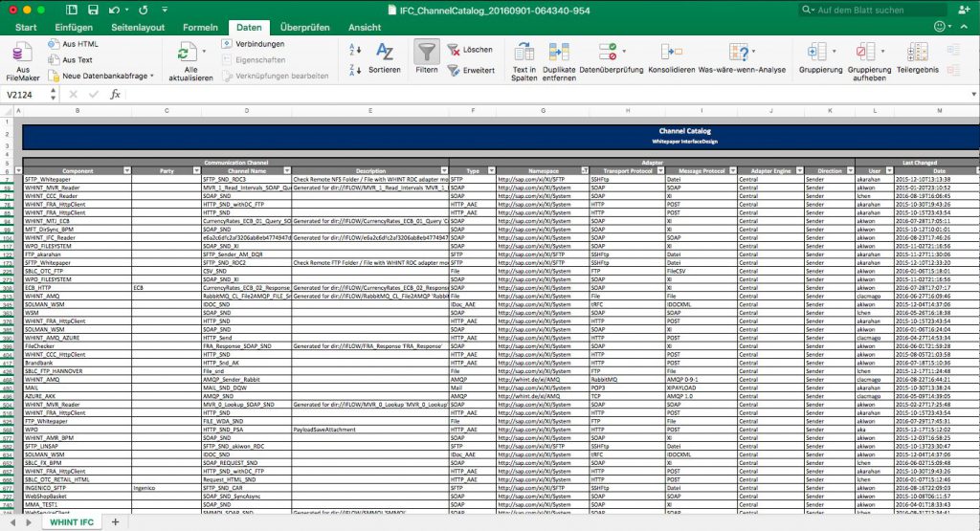Click the Löschen clear filter button
This screenshot has width=980, height=531.
click(469, 50)
